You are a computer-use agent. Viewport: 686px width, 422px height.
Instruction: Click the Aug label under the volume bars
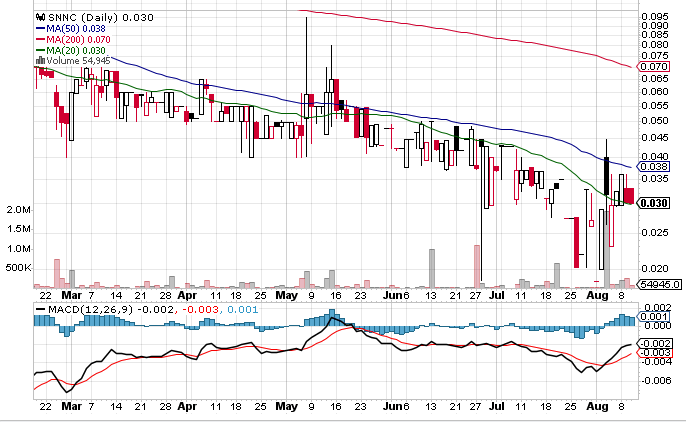(x=597, y=296)
